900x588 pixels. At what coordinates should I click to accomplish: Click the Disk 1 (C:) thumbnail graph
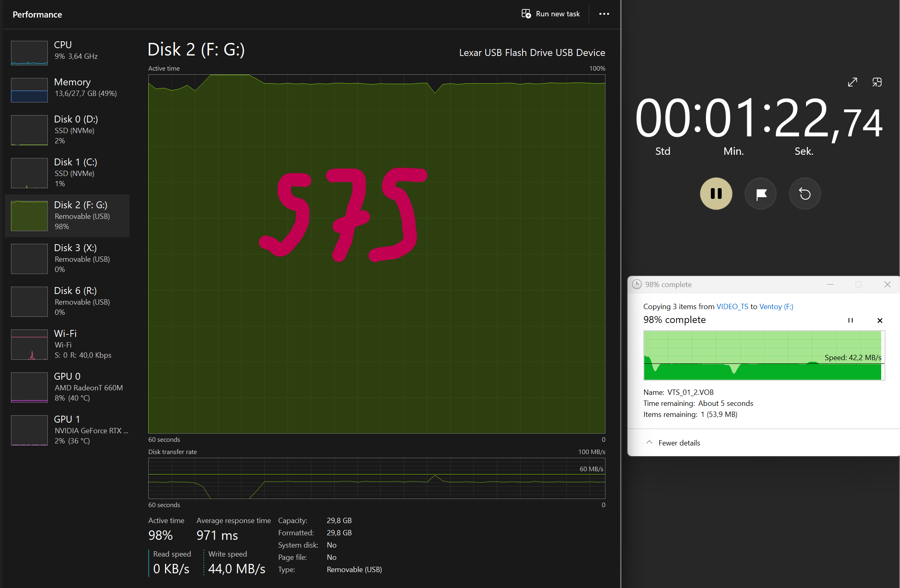[29, 173]
